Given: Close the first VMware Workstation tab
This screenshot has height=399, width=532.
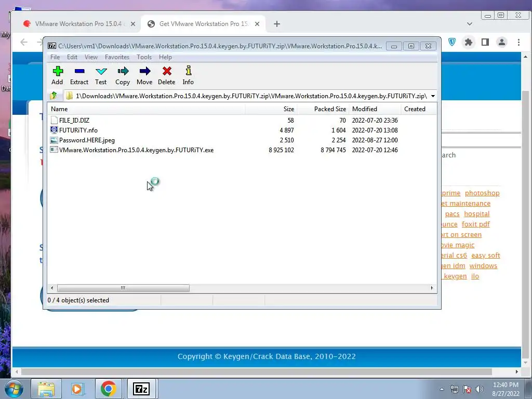Looking at the screenshot, I should (x=133, y=24).
